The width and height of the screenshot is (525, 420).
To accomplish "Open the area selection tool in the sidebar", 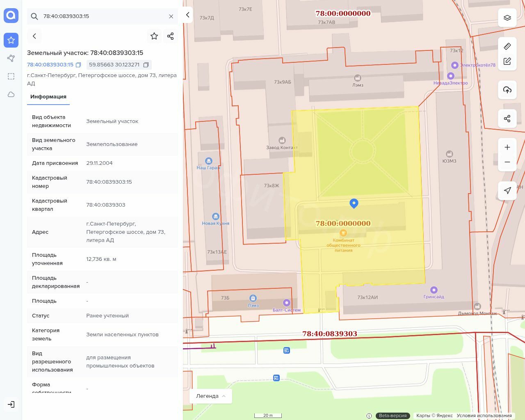I will tap(11, 76).
